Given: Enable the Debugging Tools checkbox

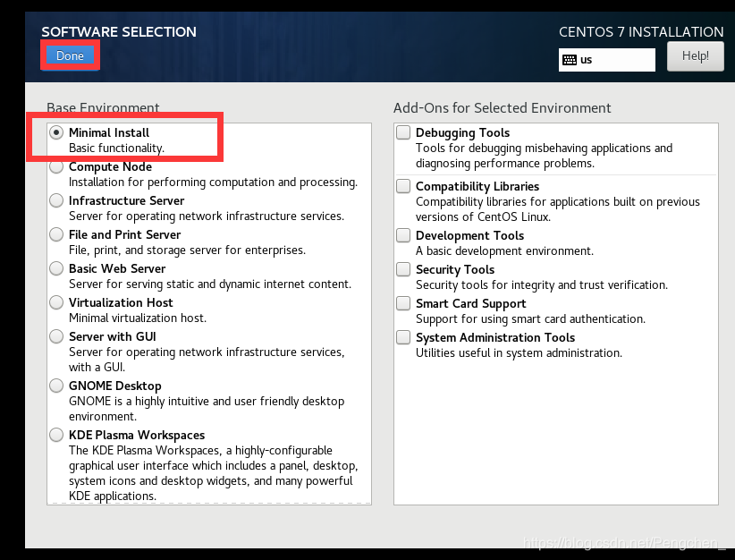Looking at the screenshot, I should [403, 132].
